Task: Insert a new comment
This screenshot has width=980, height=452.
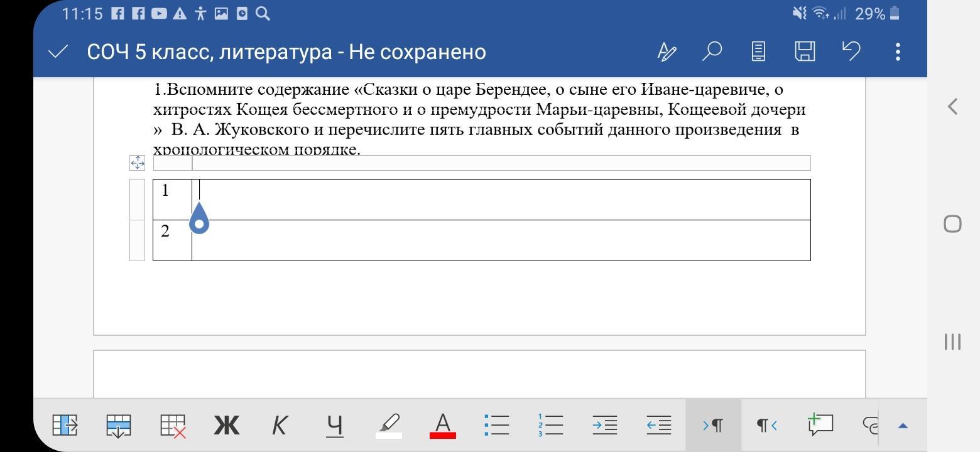Action: click(820, 425)
